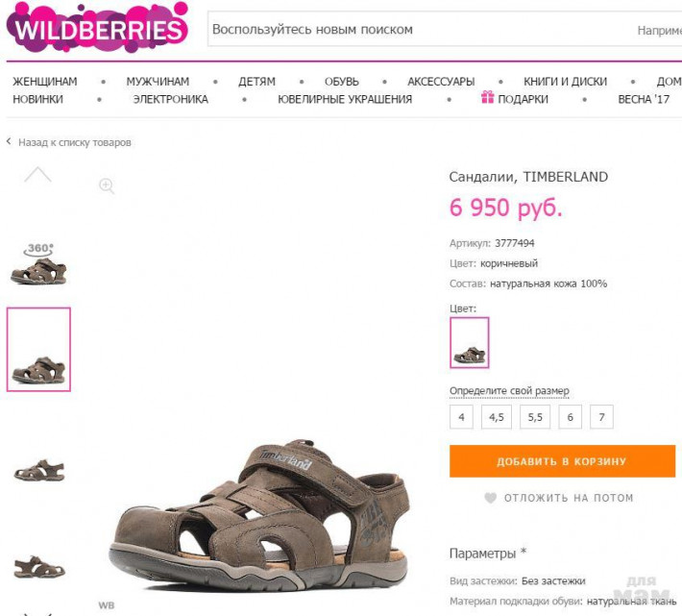Open the Определите свой размер link

pos(509,391)
